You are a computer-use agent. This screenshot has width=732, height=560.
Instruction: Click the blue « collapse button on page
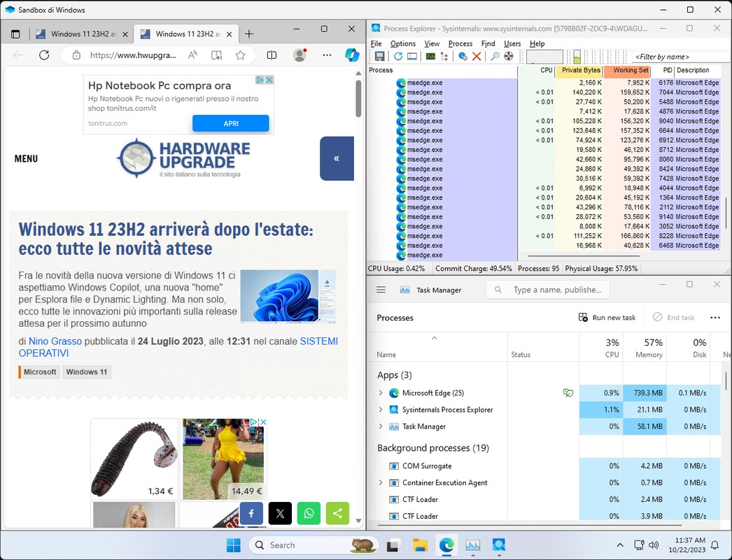337,158
